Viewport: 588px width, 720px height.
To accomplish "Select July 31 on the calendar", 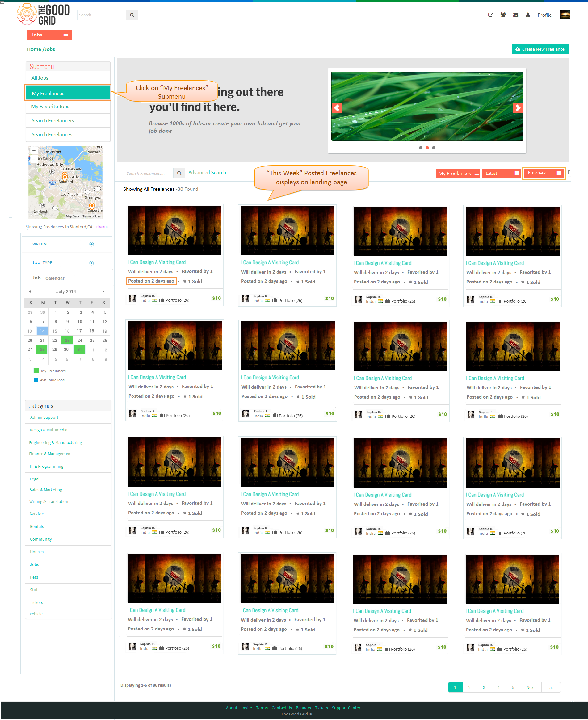I will [79, 350].
